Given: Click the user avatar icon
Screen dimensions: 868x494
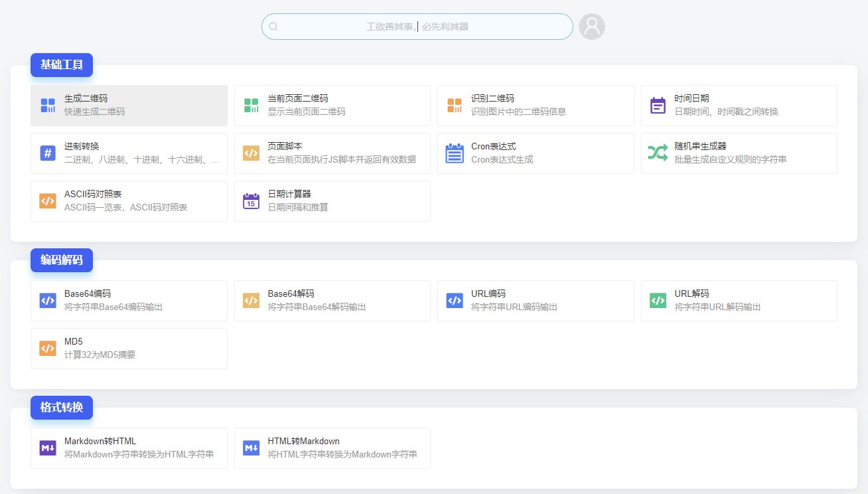Looking at the screenshot, I should (x=591, y=27).
